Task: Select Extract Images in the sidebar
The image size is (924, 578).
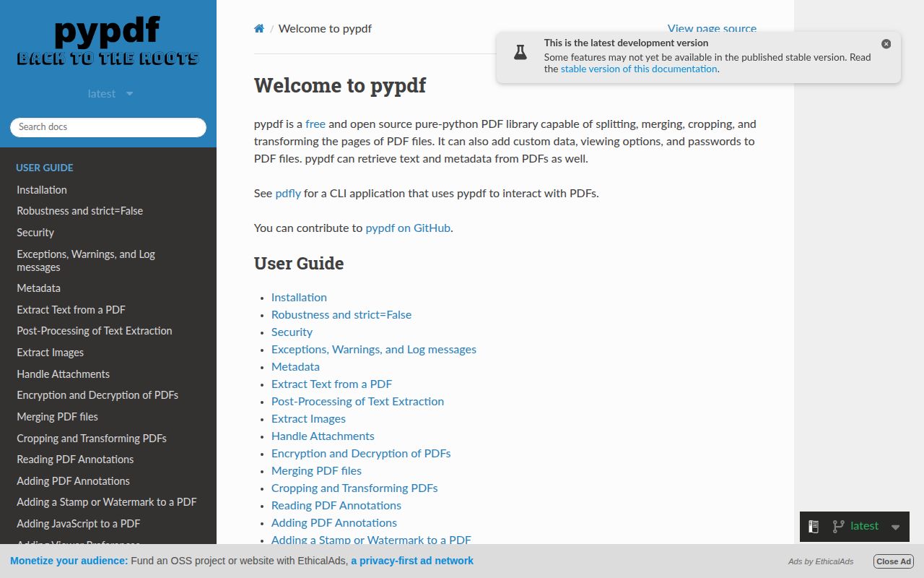Action: pyautogui.click(x=50, y=353)
